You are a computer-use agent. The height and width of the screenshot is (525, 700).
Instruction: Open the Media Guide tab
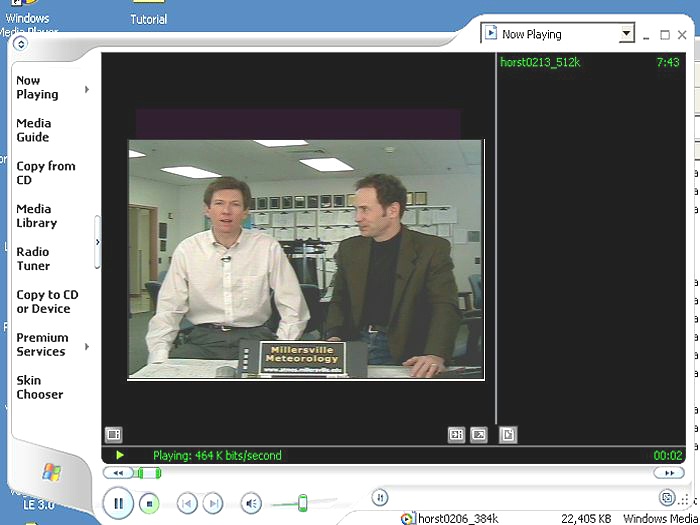[33, 130]
